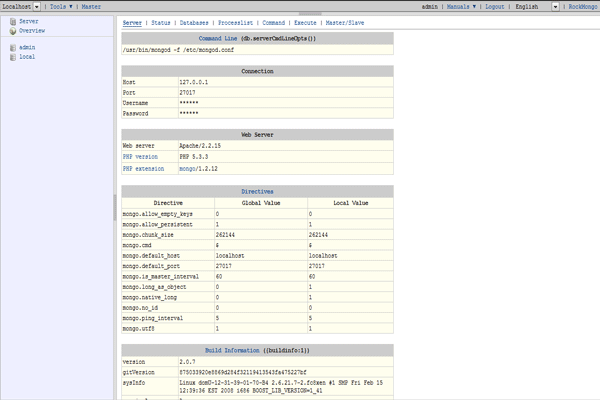Viewport: 600px width, 400px height.
Task: Switch to the Databases tab
Action: tap(195, 21)
